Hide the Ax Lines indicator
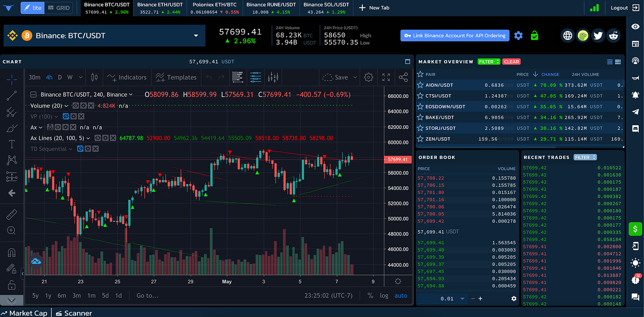The width and height of the screenshot is (644, 317). 97,138
